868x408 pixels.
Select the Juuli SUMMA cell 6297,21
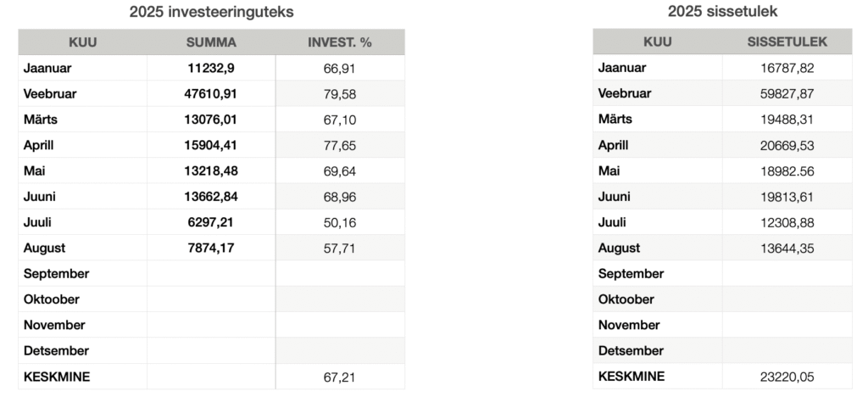[211, 222]
